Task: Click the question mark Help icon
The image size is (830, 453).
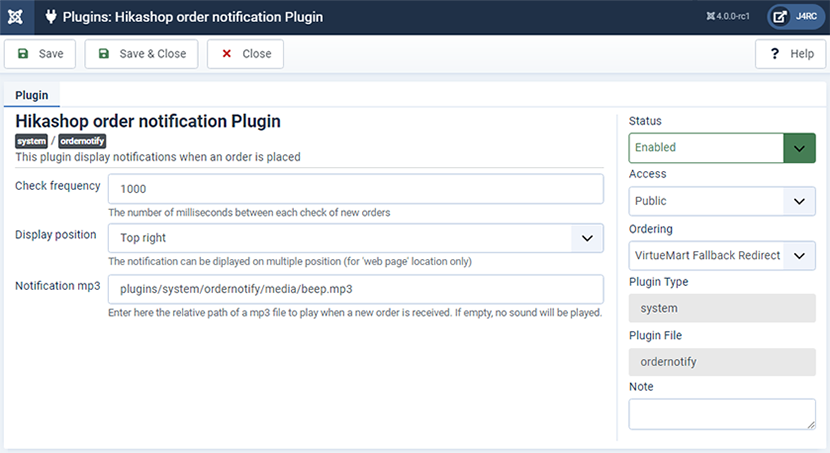Action: [x=774, y=53]
